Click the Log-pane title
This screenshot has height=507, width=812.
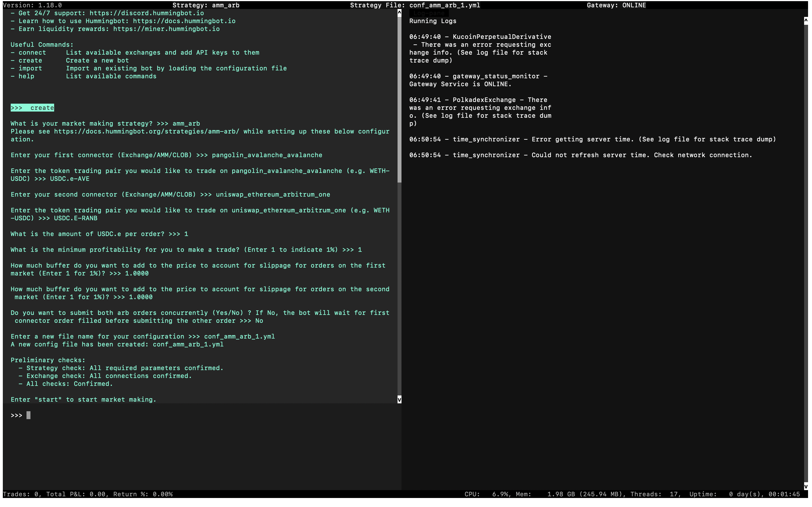[x=429, y=13]
